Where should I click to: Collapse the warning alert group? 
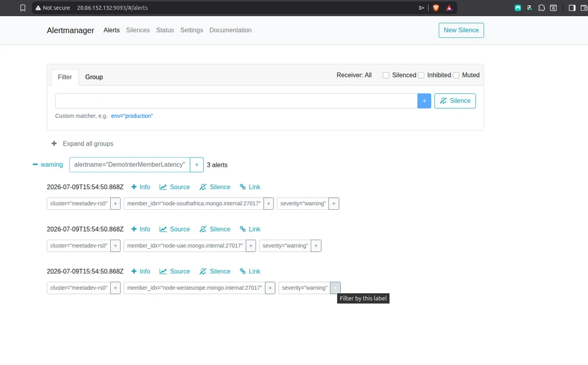coord(48,164)
